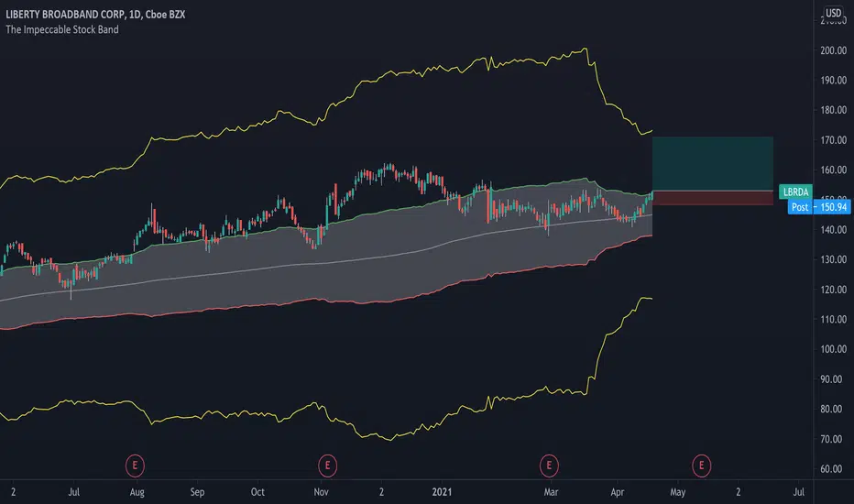
Task: Select the red stop-loss zone
Action: (712, 198)
